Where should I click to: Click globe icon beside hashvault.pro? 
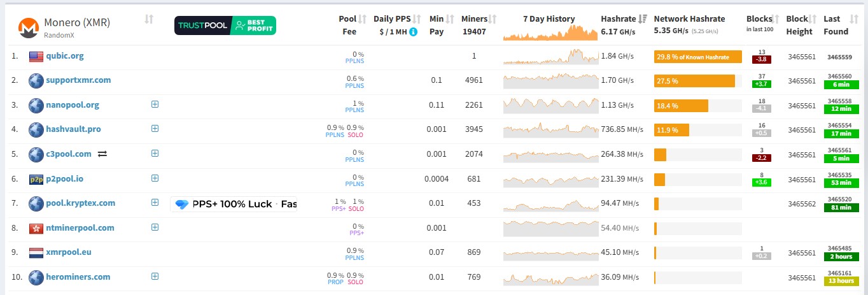[x=36, y=129]
